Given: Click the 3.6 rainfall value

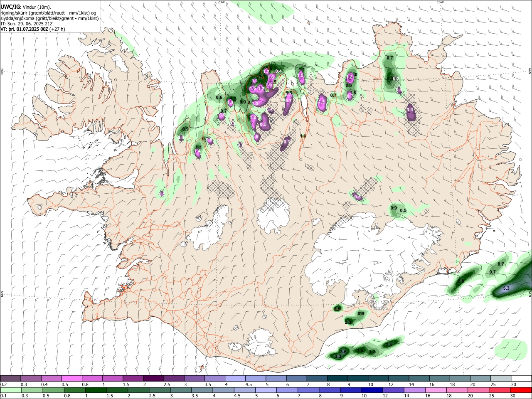Looking at the screenshot, I should 343,352.
